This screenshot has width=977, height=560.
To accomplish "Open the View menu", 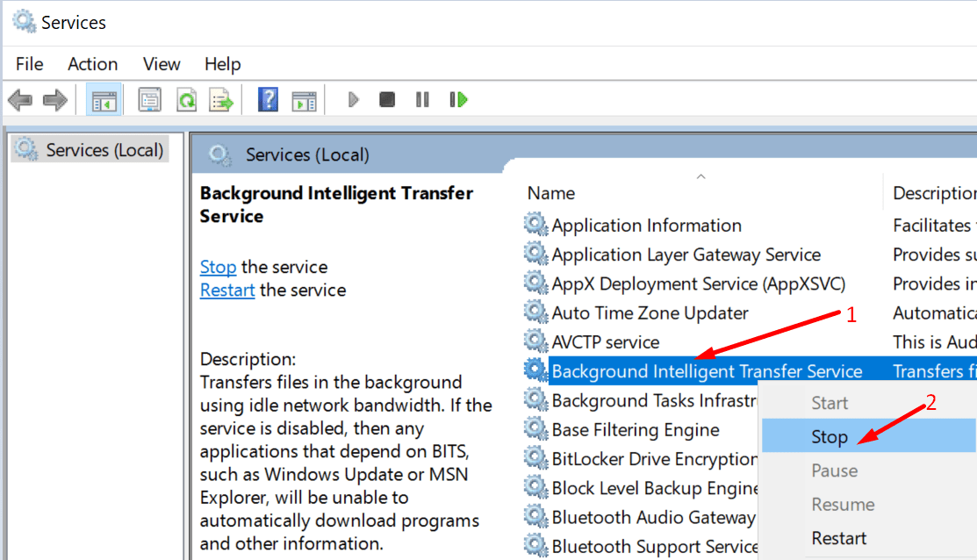I will tap(162, 64).
